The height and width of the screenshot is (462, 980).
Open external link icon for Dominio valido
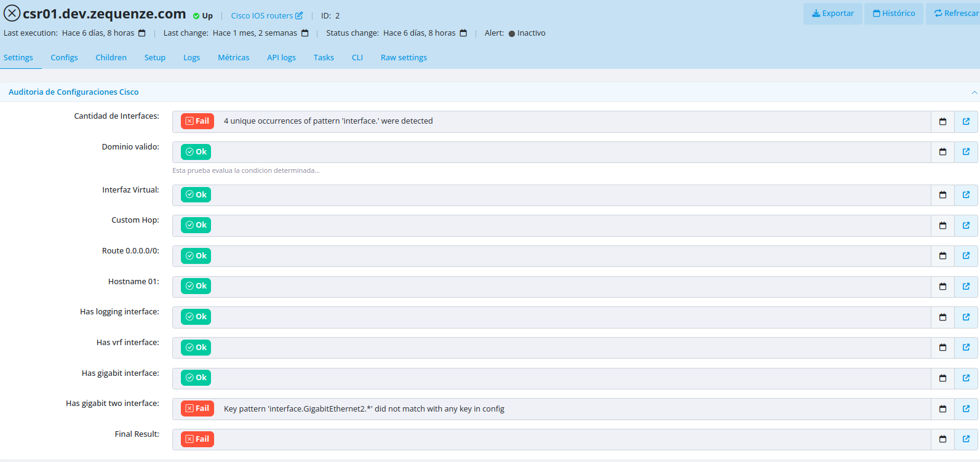pyautogui.click(x=966, y=152)
